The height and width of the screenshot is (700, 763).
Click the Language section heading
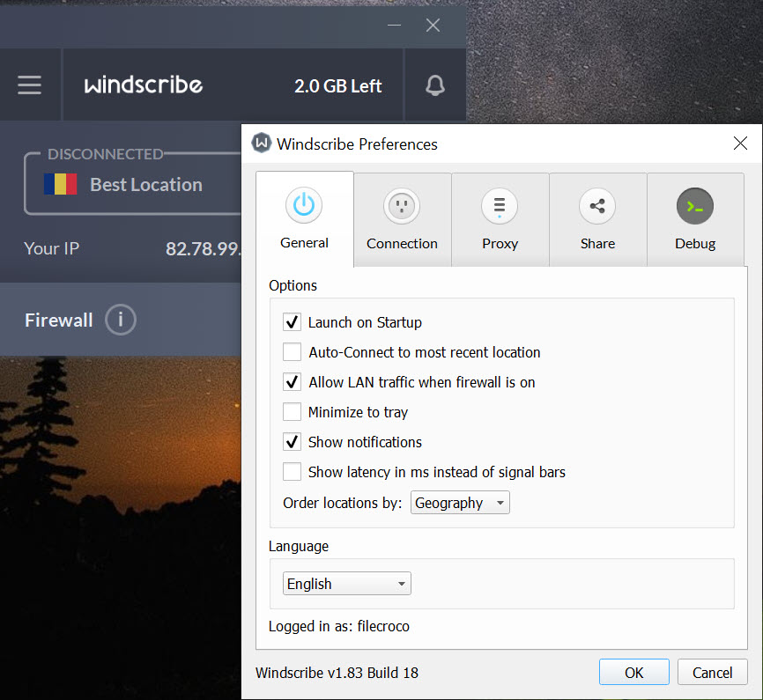tap(299, 546)
